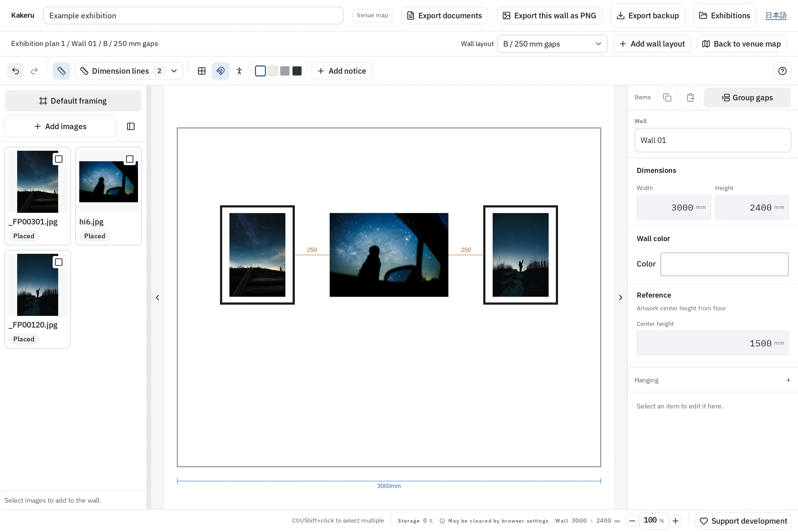Check the _FP00120.jpg thumbnail checkbox
This screenshot has width=798, height=532.
pos(59,262)
